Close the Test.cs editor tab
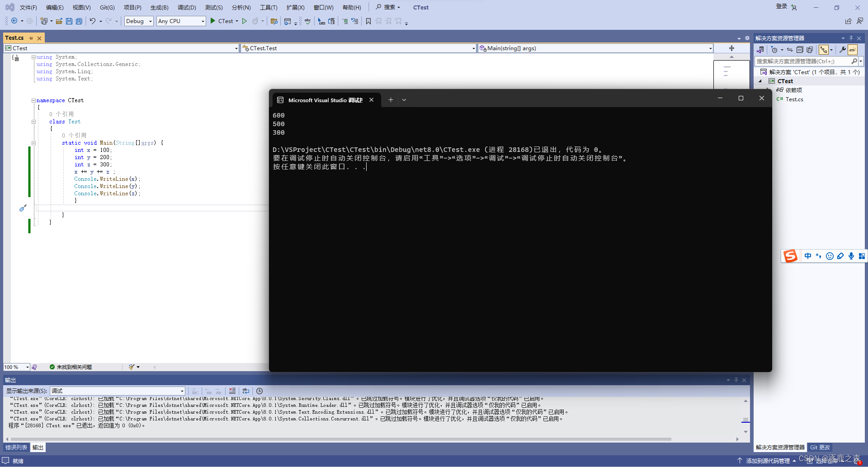Screen dimensions: 868x467 point(39,38)
